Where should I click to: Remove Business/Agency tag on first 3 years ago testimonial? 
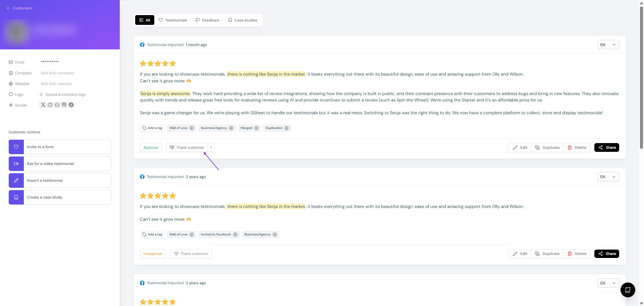click(x=275, y=234)
